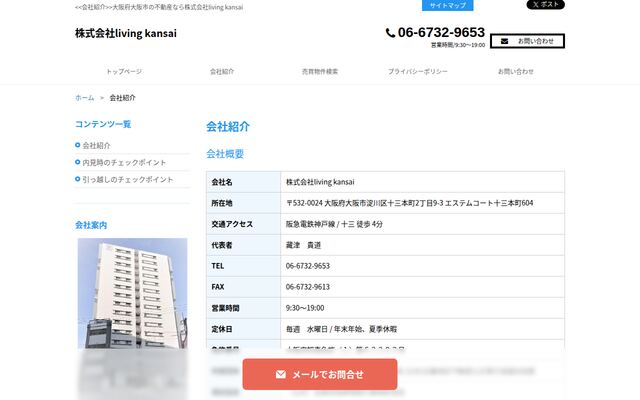The image size is (640, 400).
Task: Click table value 9:30〜19:00
Action: 305,308
